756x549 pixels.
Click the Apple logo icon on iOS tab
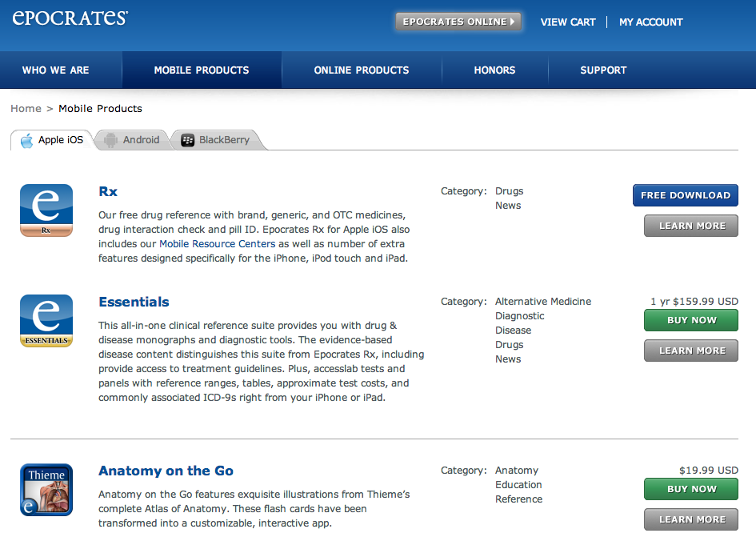pos(27,140)
